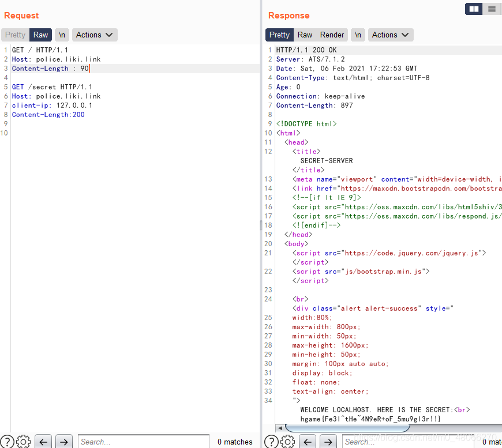This screenshot has width=502, height=448.
Task: Click the 'Request' panel heading
Action: (21, 16)
